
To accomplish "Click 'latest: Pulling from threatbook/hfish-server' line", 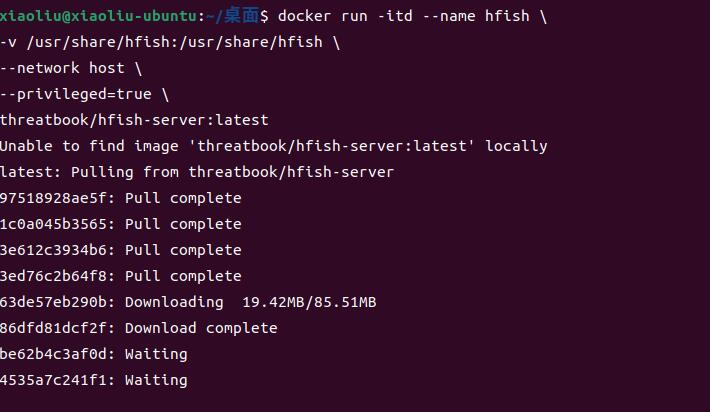I will click(196, 172).
